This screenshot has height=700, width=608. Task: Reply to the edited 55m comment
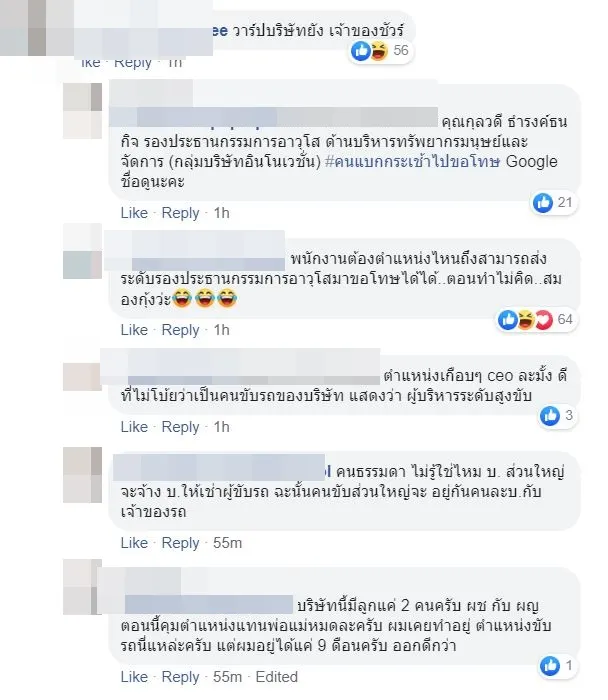(x=180, y=677)
